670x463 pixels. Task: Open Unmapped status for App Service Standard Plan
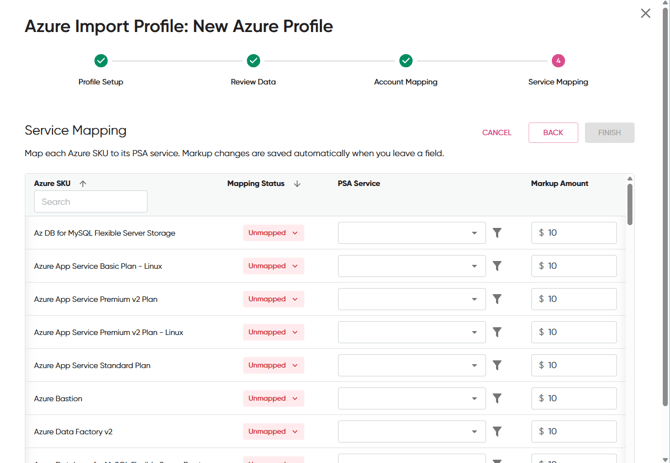point(273,365)
